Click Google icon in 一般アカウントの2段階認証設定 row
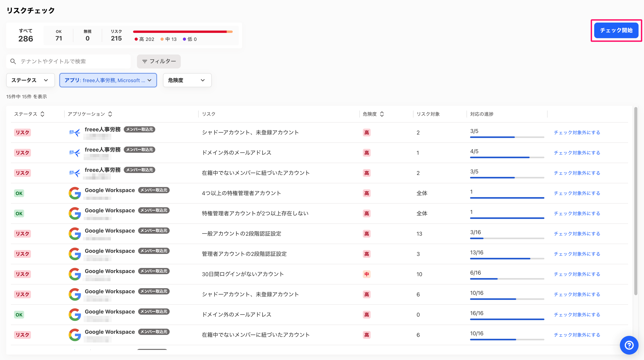Image resolution: width=644 pixels, height=360 pixels. (x=75, y=234)
